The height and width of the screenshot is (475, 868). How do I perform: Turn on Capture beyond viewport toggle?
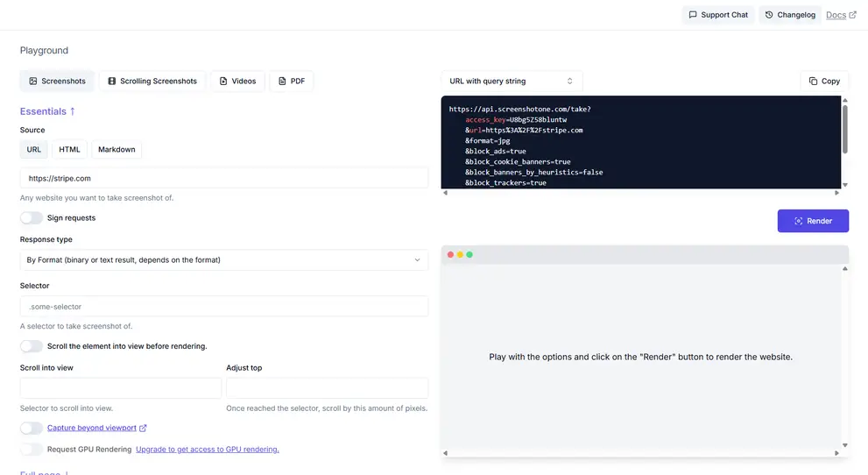click(x=32, y=428)
